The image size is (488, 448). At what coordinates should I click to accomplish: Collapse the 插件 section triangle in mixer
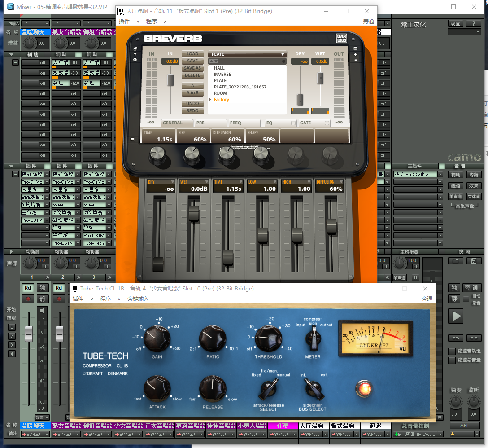12,167
